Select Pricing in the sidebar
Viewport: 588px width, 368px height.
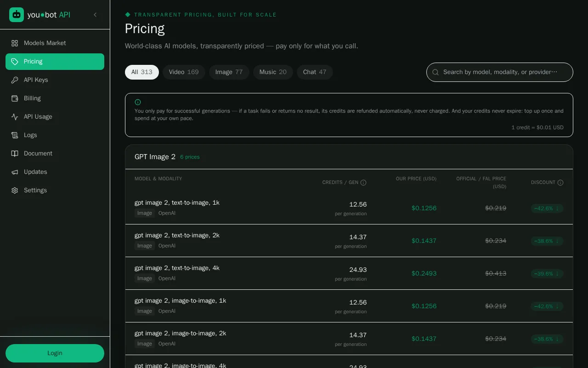pyautogui.click(x=55, y=61)
